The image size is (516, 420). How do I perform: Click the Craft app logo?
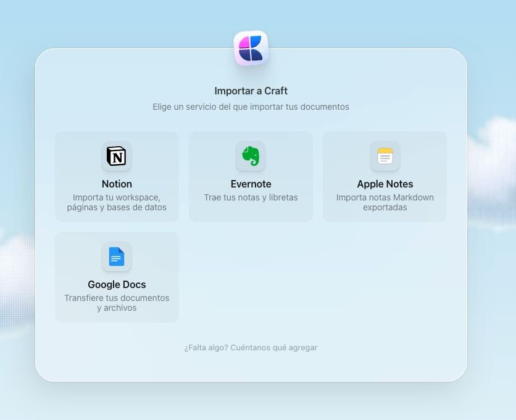(x=251, y=48)
